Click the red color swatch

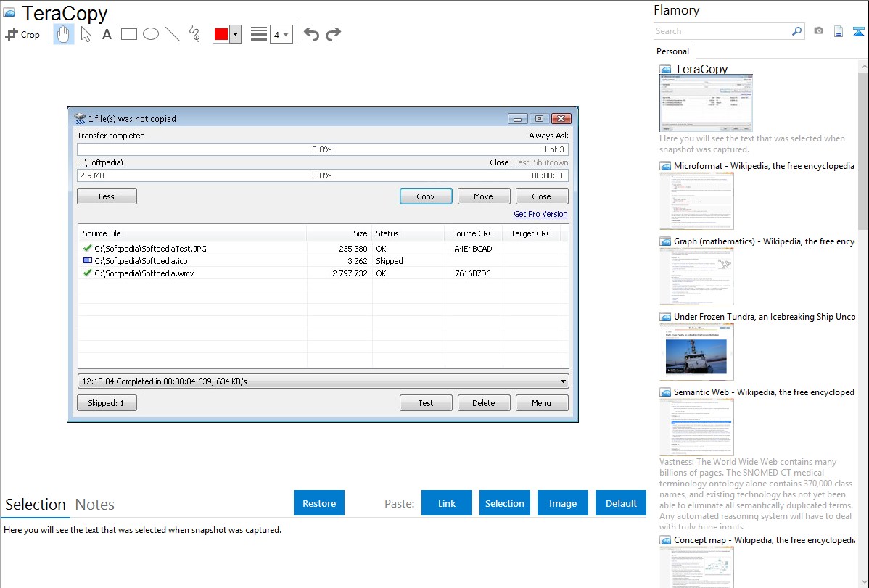click(221, 34)
